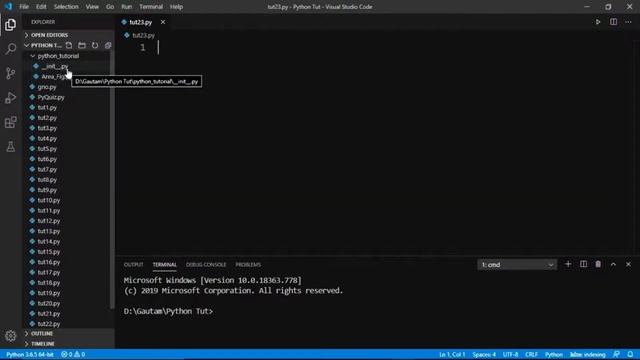Open the View menu
Image resolution: width=640 pixels, height=360 pixels.
click(92, 7)
